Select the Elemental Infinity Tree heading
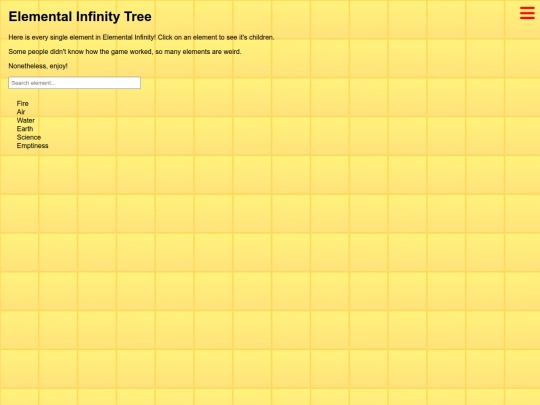The height and width of the screenshot is (405, 540). 80,17
